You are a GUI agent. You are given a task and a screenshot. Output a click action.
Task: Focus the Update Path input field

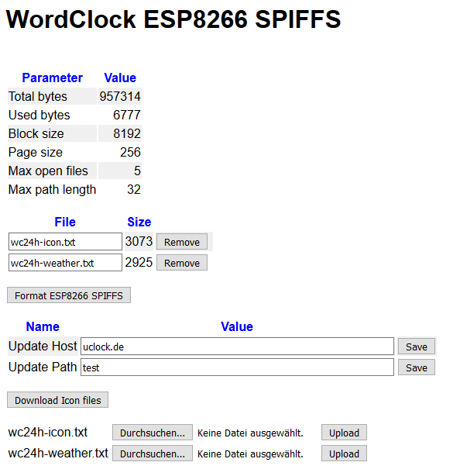point(237,367)
